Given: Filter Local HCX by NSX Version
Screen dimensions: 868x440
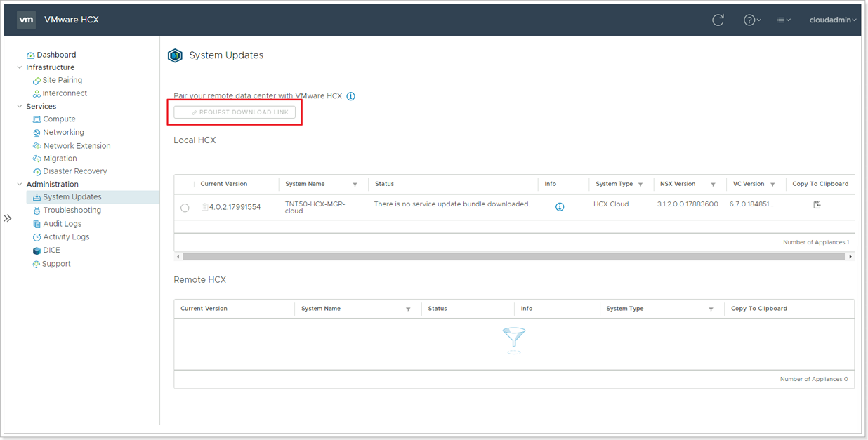Looking at the screenshot, I should (x=713, y=185).
